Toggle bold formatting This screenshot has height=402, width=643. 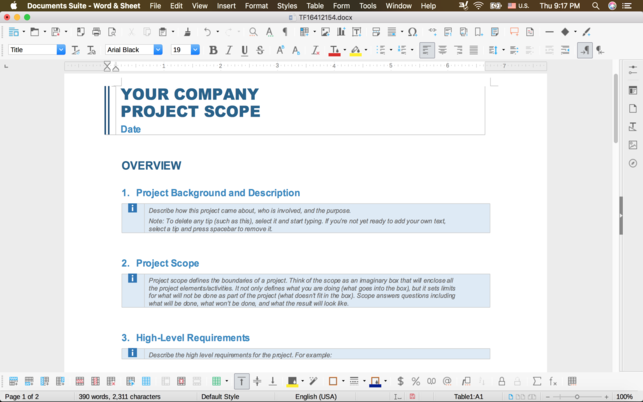point(213,50)
